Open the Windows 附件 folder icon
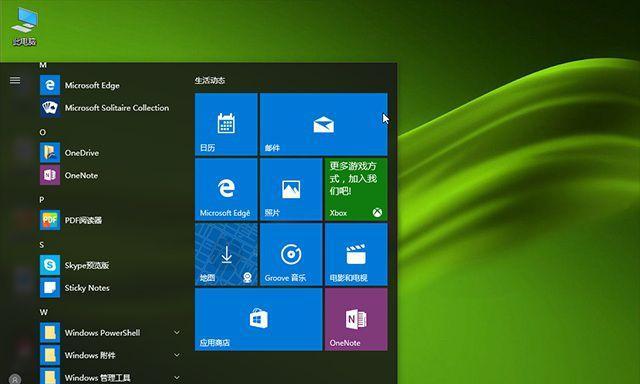 pos(50,355)
